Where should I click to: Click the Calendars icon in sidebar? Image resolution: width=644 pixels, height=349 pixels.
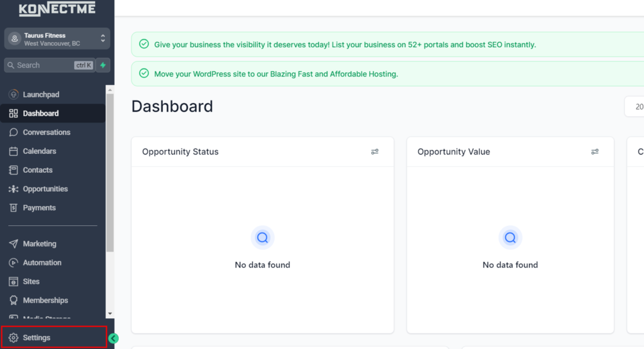[x=13, y=151]
